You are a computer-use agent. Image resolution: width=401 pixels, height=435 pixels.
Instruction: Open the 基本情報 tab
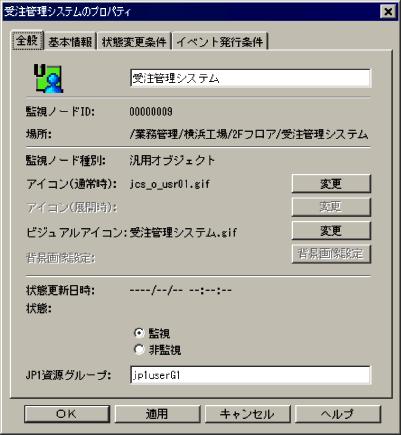70,42
